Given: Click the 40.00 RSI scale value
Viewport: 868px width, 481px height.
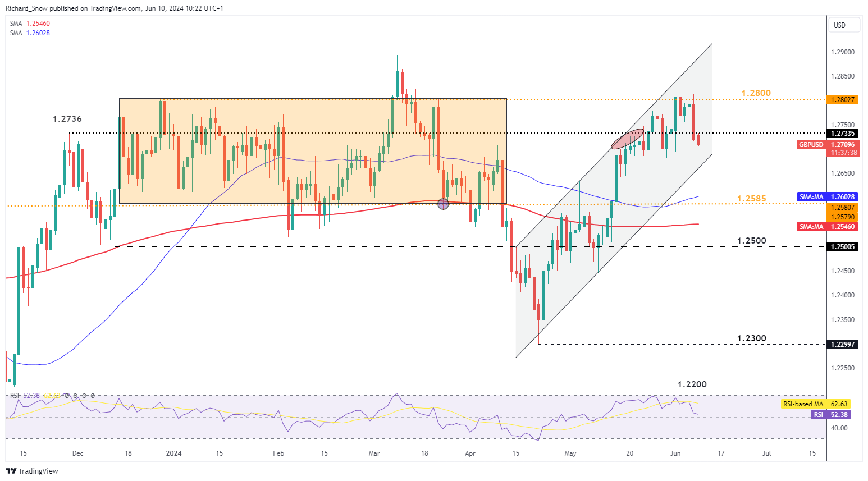Looking at the screenshot, I should point(839,428).
